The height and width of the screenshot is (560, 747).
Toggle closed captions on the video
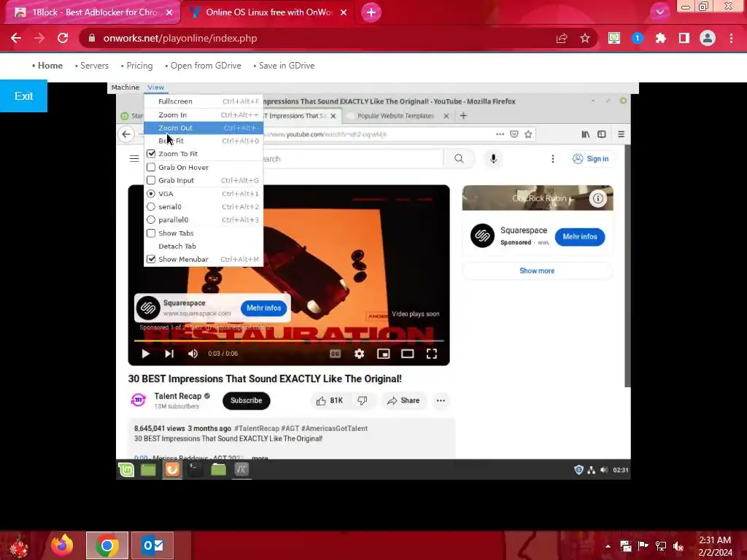[336, 354]
